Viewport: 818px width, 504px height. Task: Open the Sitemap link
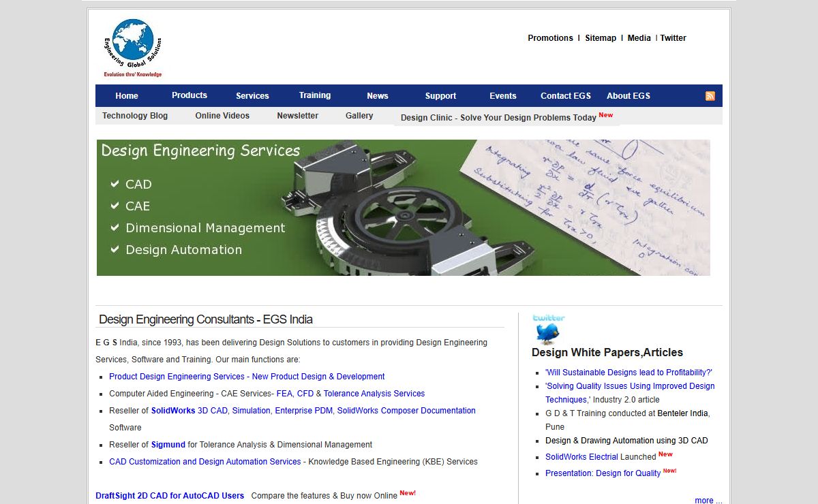pyautogui.click(x=601, y=38)
